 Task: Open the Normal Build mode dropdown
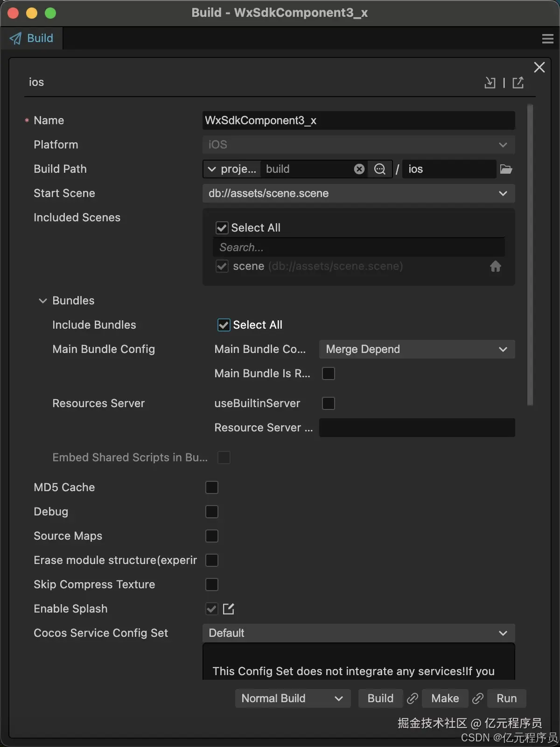pyautogui.click(x=293, y=698)
